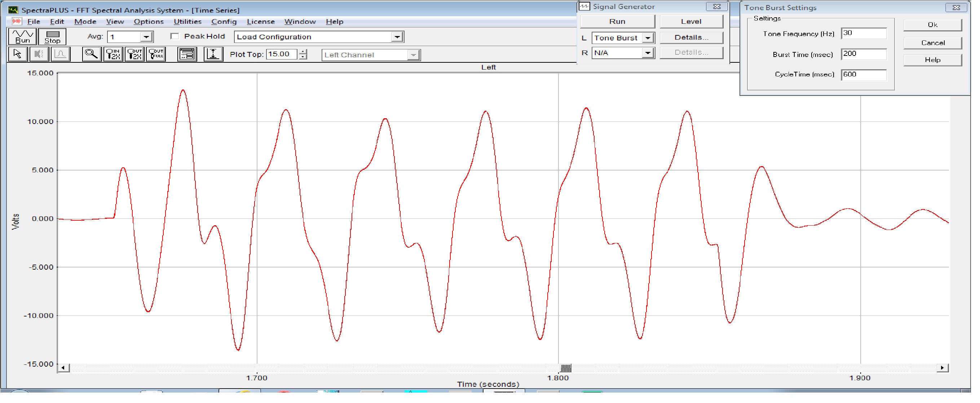Open the Utilities menu
Image resolution: width=980 pixels, height=403 pixels.
(x=187, y=22)
